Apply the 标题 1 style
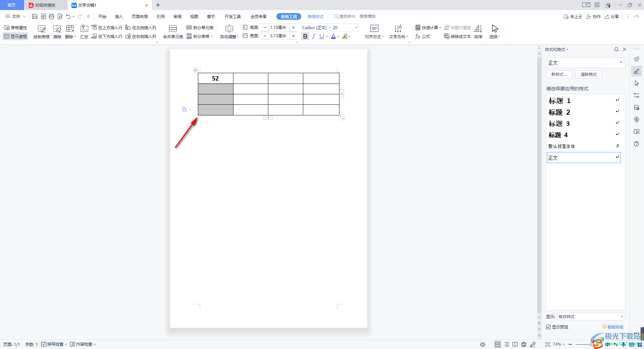 coord(584,101)
